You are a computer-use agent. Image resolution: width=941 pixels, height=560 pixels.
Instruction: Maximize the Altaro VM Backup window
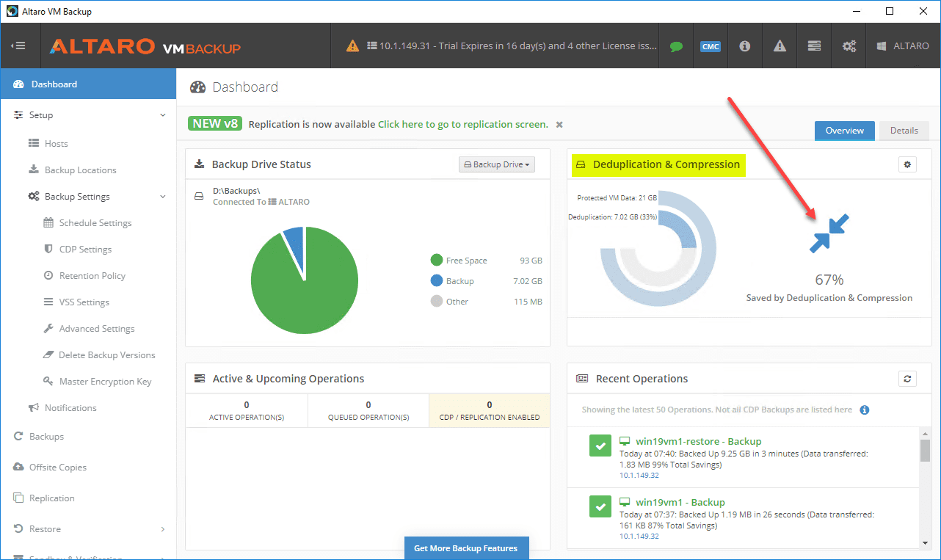[890, 11]
